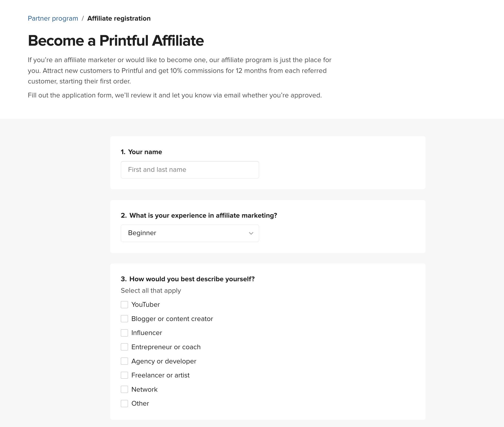This screenshot has width=504, height=427.
Task: Select the Influencer checkbox
Action: click(124, 333)
